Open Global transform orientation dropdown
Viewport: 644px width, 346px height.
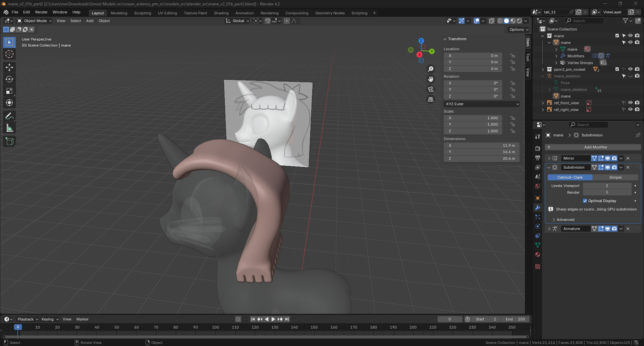click(x=237, y=21)
